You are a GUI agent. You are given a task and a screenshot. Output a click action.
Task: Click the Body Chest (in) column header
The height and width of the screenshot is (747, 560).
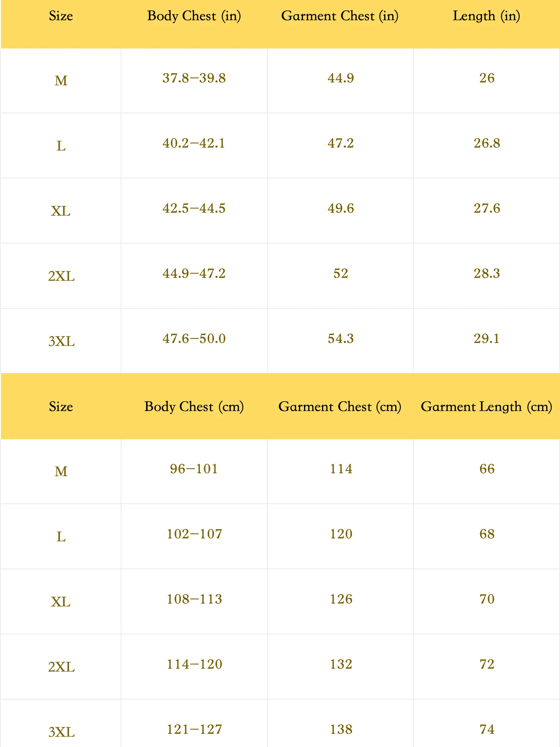point(194,16)
